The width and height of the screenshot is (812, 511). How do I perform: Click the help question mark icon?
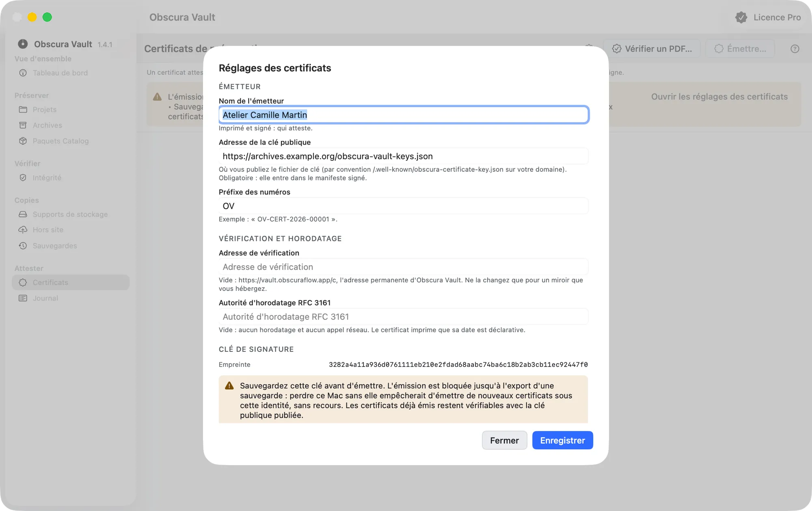tap(795, 49)
